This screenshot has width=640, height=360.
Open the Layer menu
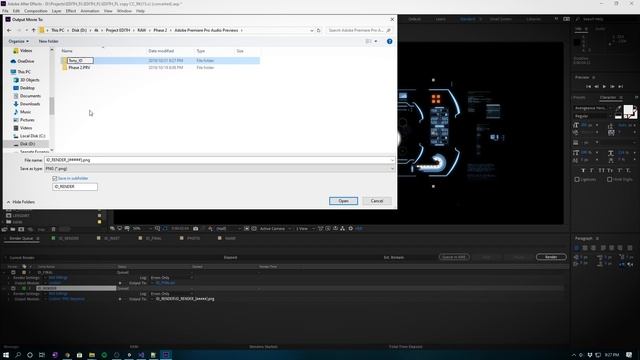(x=56, y=11)
